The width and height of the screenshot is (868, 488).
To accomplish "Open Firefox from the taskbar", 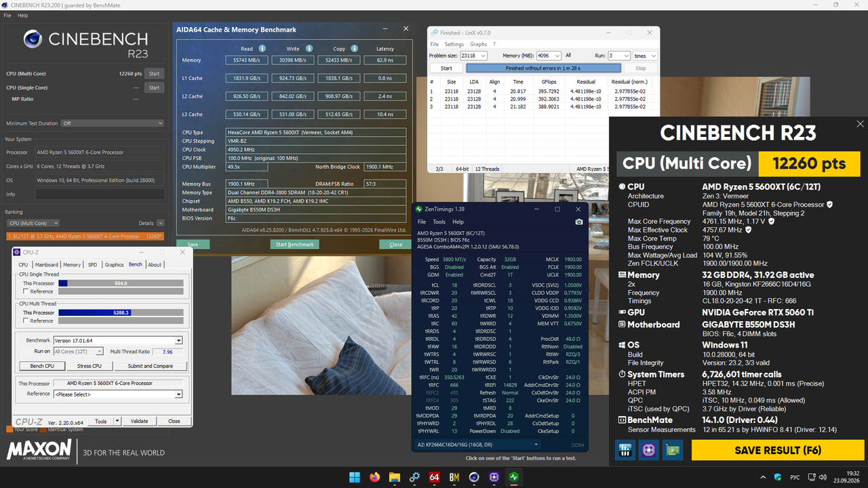I will pos(375,477).
